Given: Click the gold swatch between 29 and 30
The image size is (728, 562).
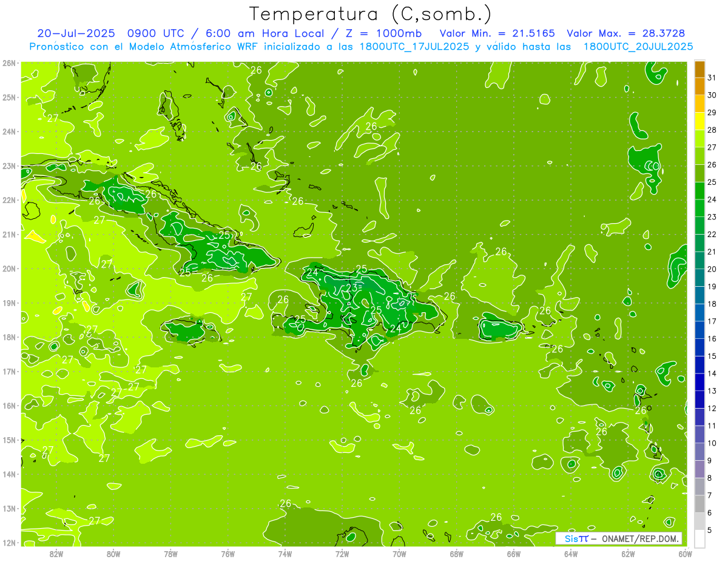Looking at the screenshot, I should (x=699, y=104).
